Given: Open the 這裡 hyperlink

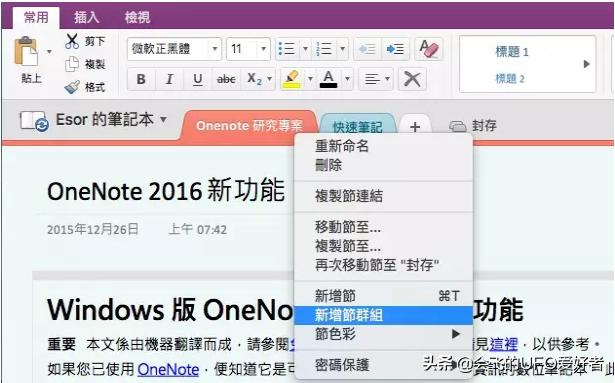Looking at the screenshot, I should 503,345.
